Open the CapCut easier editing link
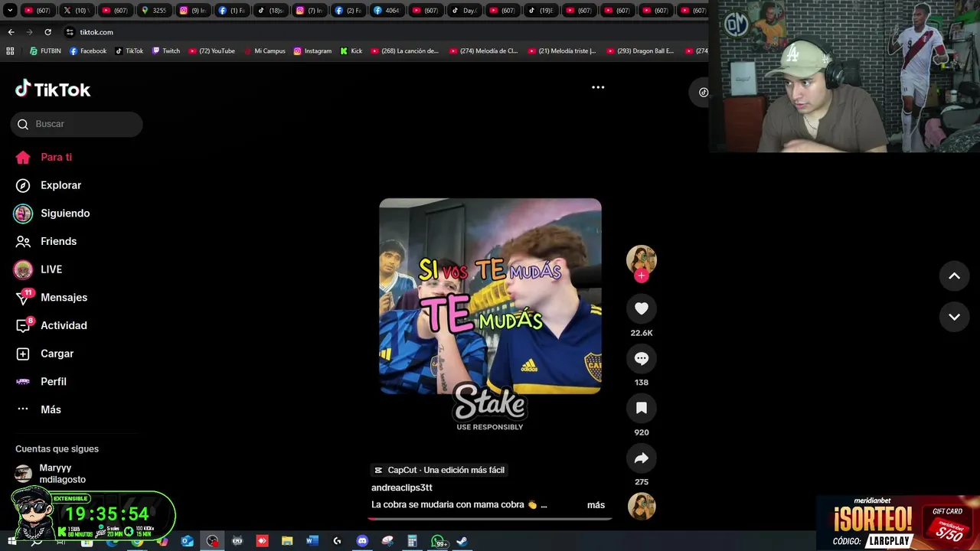The height and width of the screenshot is (551, 980). pos(439,470)
